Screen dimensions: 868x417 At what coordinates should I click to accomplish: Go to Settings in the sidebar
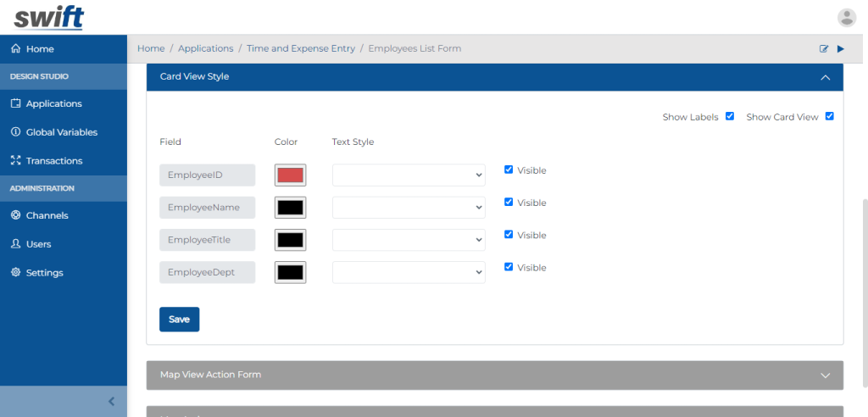tap(44, 273)
